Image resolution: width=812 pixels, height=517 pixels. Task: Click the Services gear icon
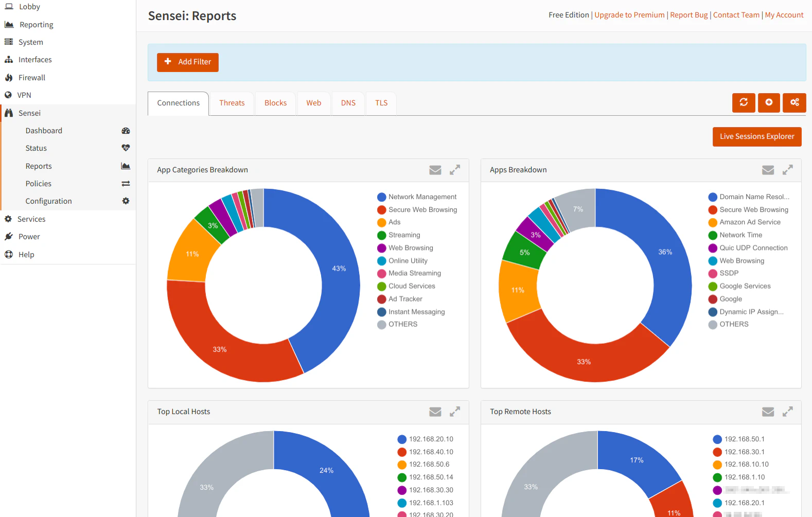(8, 219)
